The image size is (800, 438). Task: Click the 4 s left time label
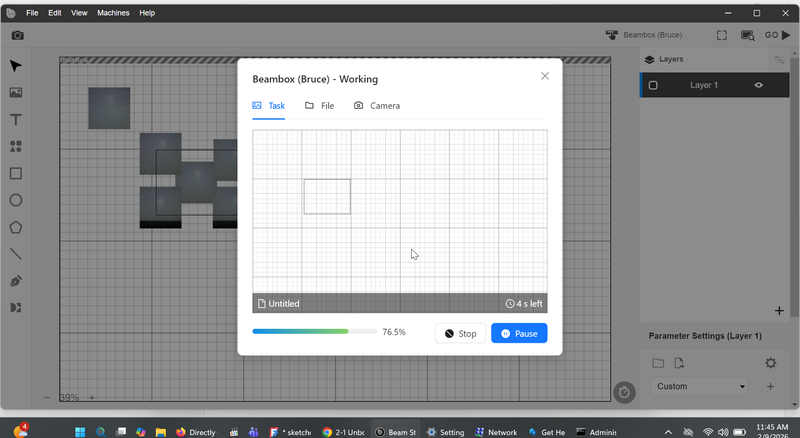tap(524, 304)
